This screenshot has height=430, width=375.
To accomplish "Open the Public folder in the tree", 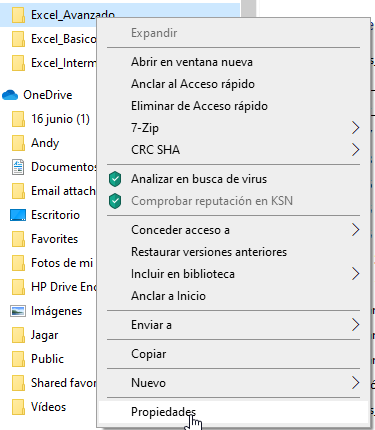I will pos(48,359).
